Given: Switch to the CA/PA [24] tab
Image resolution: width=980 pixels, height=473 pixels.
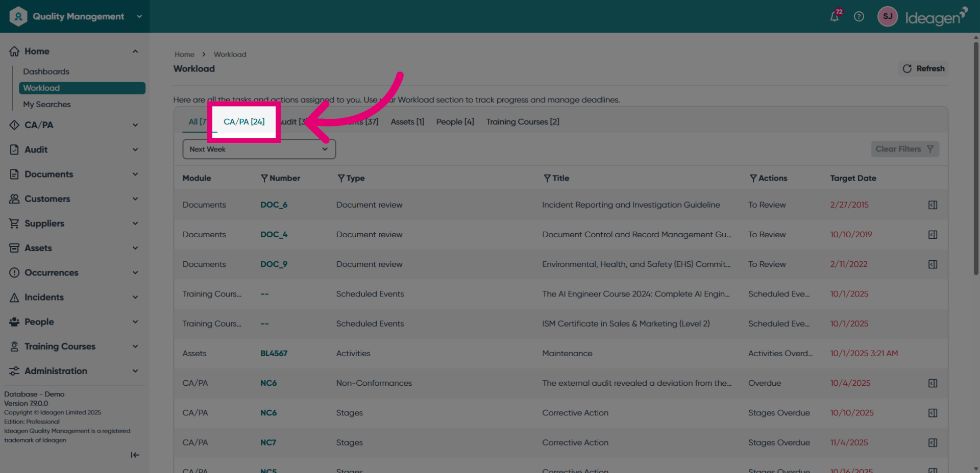Looking at the screenshot, I should (x=244, y=122).
